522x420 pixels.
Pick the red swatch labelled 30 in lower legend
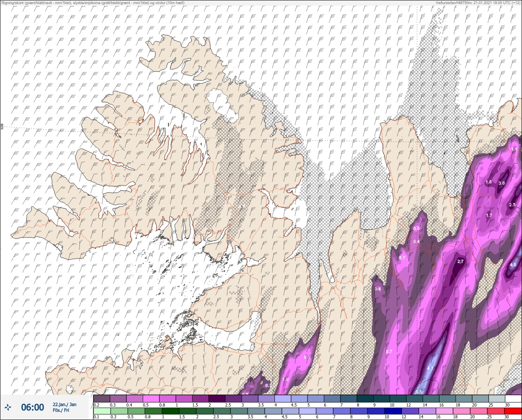pyautogui.click(x=513, y=411)
